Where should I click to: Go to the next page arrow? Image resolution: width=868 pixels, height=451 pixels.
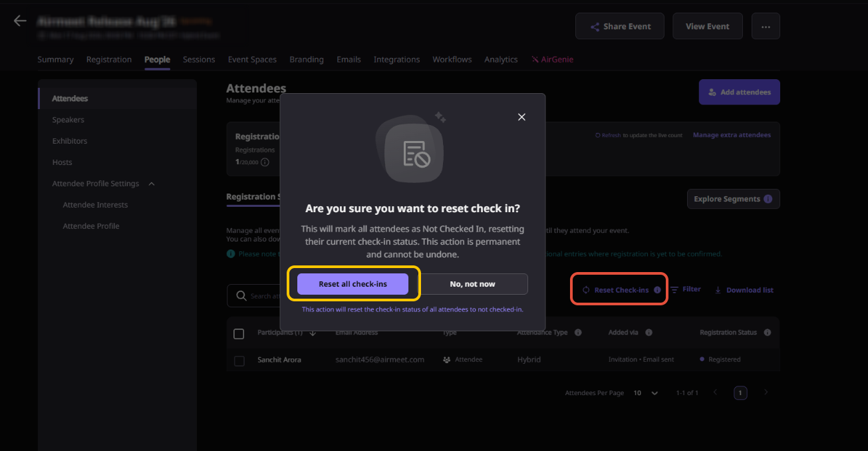pos(766,392)
